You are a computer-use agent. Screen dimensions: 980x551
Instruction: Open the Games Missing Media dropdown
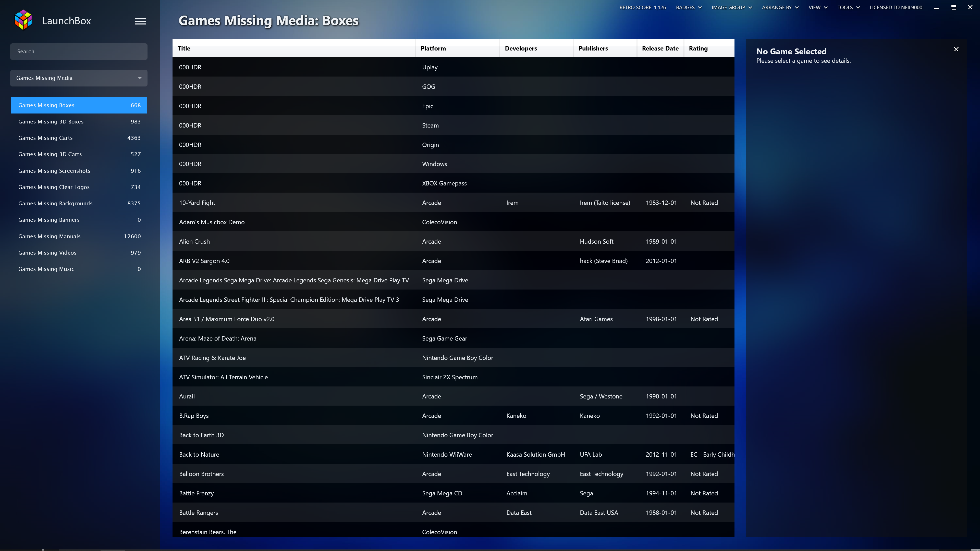pos(79,78)
